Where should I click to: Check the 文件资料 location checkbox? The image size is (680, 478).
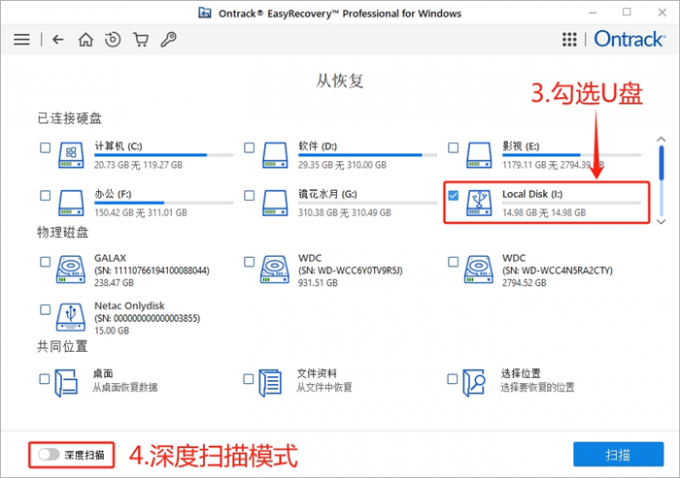click(248, 379)
